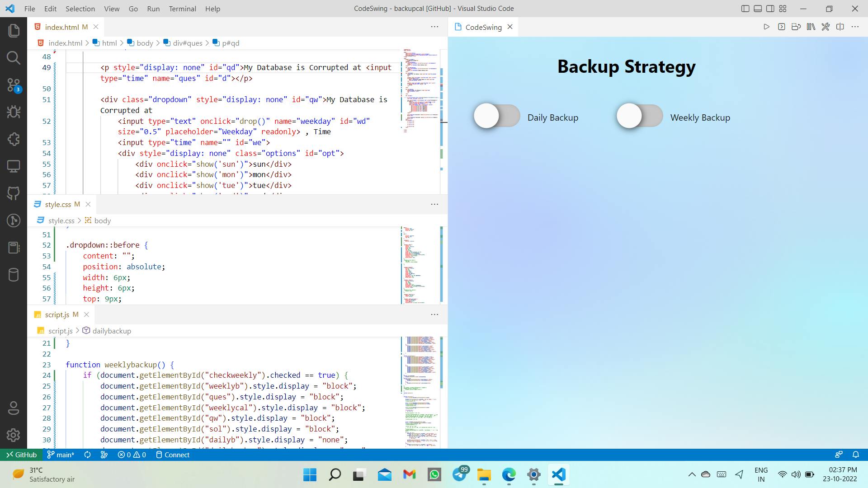
Task: Open WhatsApp from the taskbar
Action: pyautogui.click(x=434, y=474)
